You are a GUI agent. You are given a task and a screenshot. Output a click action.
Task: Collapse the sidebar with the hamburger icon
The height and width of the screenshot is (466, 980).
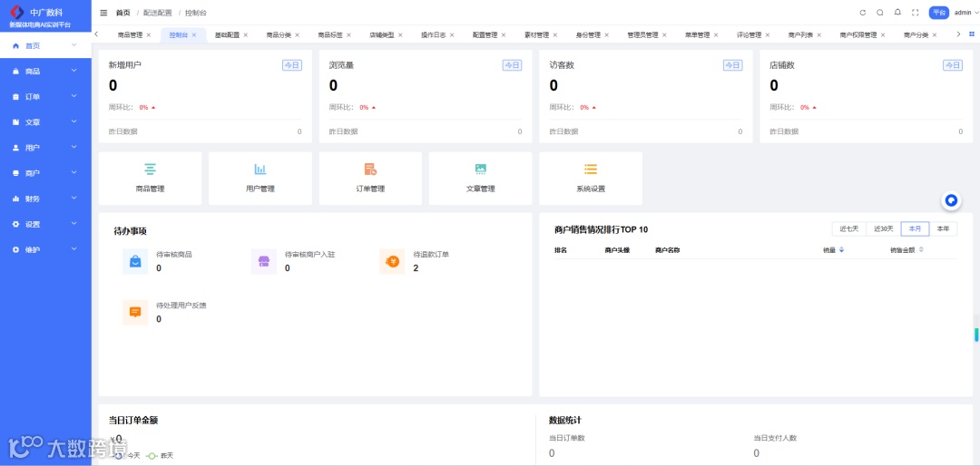click(x=103, y=13)
